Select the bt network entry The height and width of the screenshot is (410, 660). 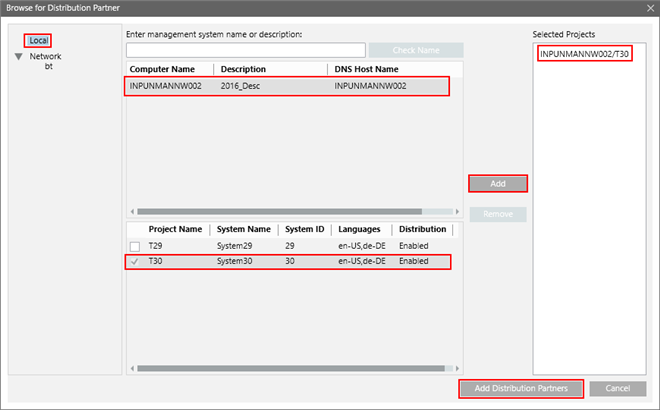[48, 67]
